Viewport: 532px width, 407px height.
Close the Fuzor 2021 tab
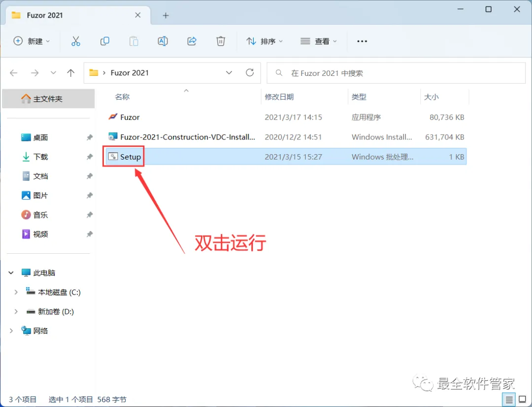138,15
